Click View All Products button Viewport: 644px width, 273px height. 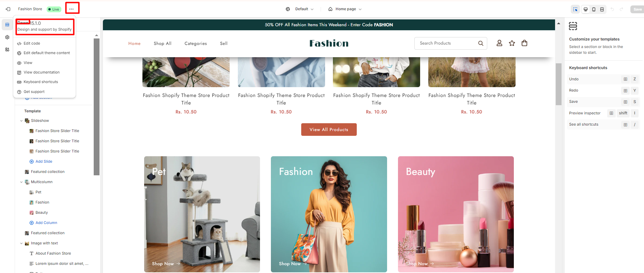tap(329, 129)
